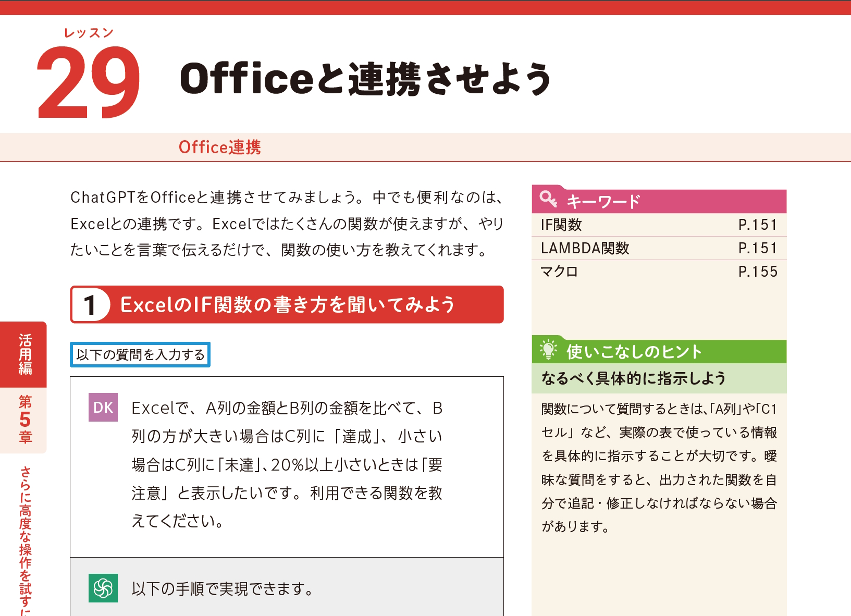The width and height of the screenshot is (851, 616).
Task: Click the magnifying glass on the キーワード panel
Action: point(549,199)
